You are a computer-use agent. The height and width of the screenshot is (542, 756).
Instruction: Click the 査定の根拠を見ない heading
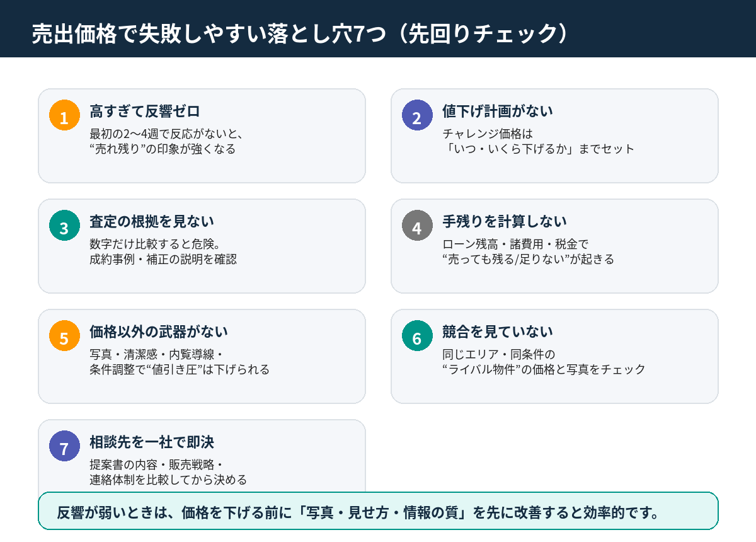click(x=152, y=222)
